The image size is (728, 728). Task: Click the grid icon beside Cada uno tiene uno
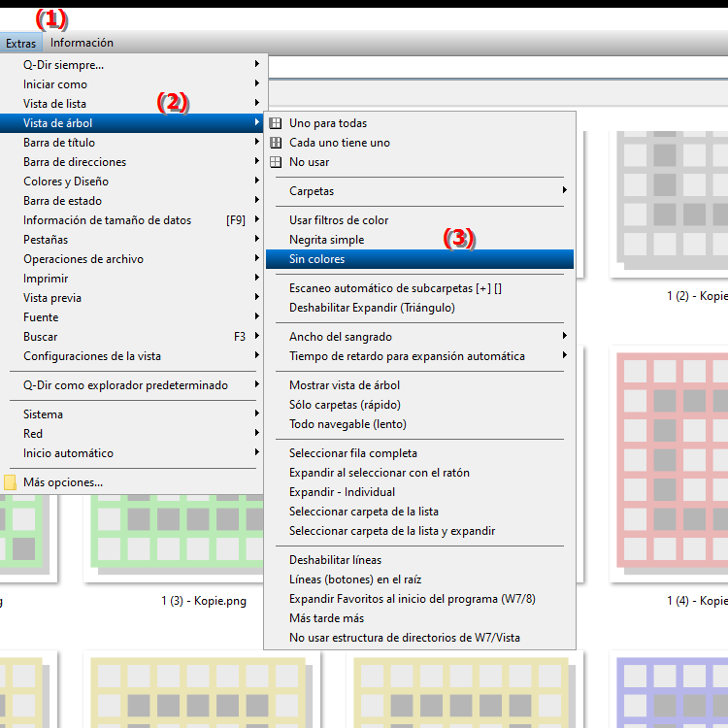click(276, 143)
